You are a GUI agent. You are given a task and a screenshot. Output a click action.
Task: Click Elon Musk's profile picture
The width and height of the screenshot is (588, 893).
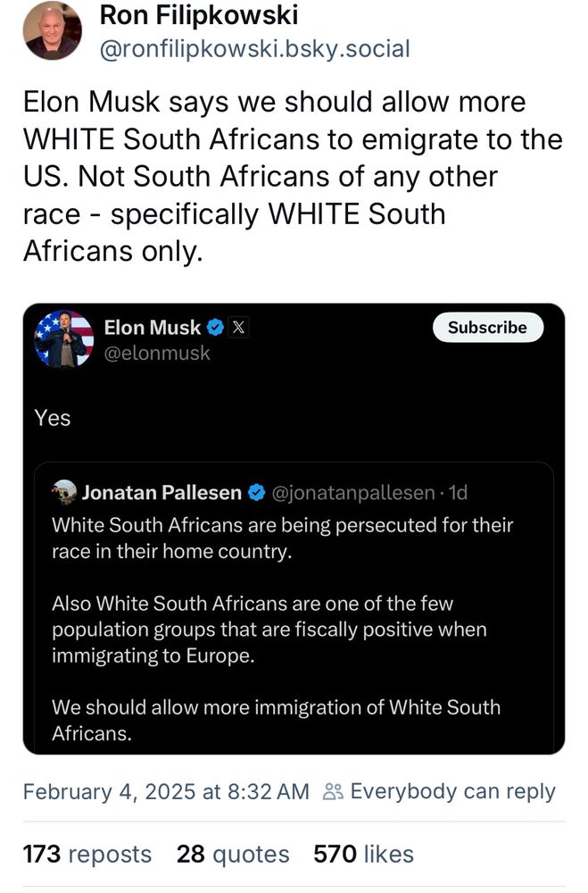tap(64, 339)
